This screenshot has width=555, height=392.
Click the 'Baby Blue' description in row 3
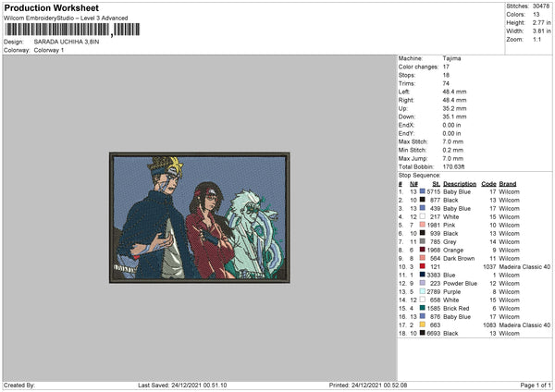(x=457, y=208)
